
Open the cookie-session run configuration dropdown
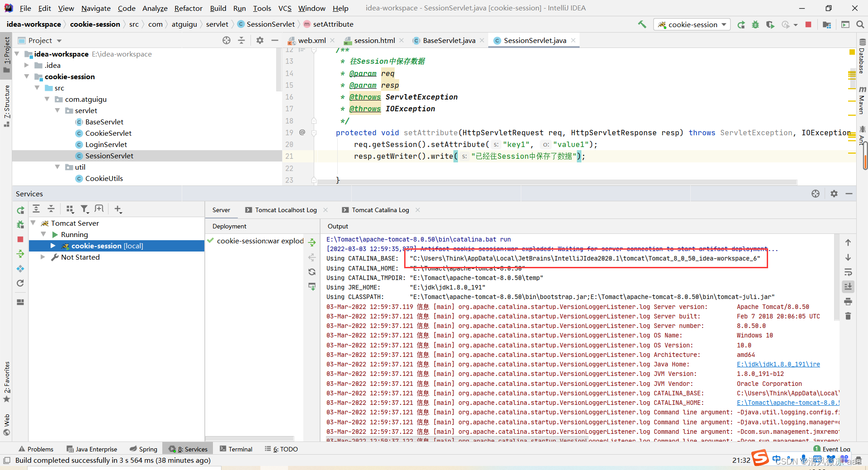click(x=692, y=24)
